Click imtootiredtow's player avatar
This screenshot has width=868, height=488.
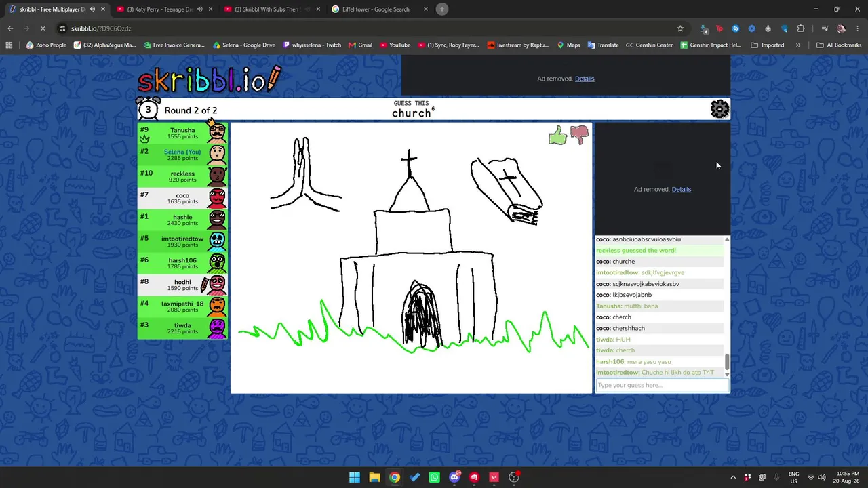tap(217, 241)
